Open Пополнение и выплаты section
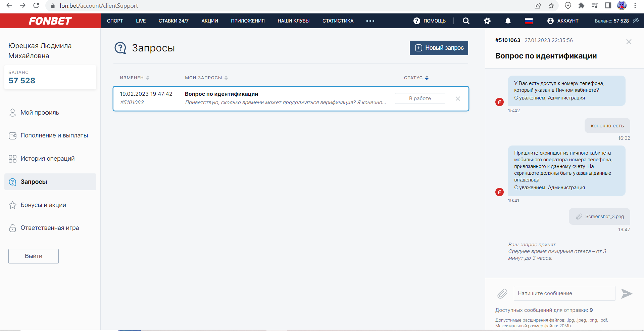644x331 pixels. click(x=54, y=135)
